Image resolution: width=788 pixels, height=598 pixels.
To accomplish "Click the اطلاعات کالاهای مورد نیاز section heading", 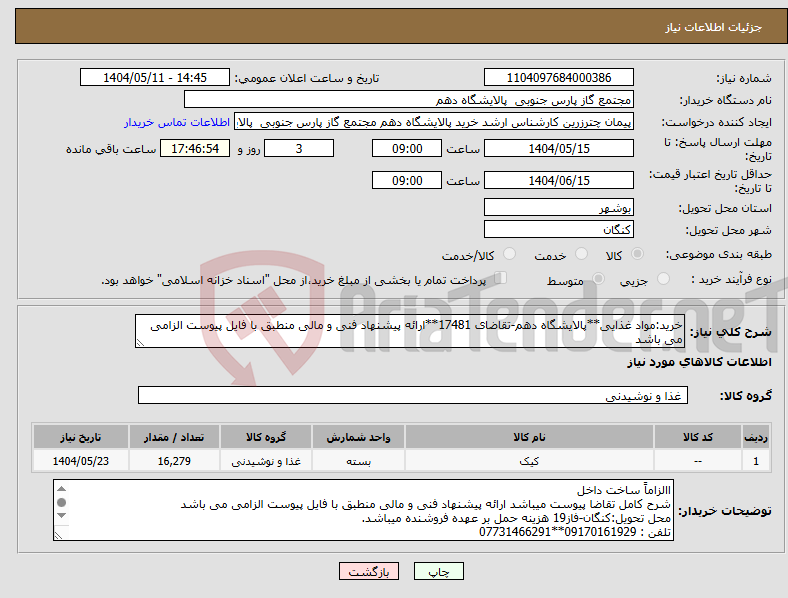I will click(699, 362).
